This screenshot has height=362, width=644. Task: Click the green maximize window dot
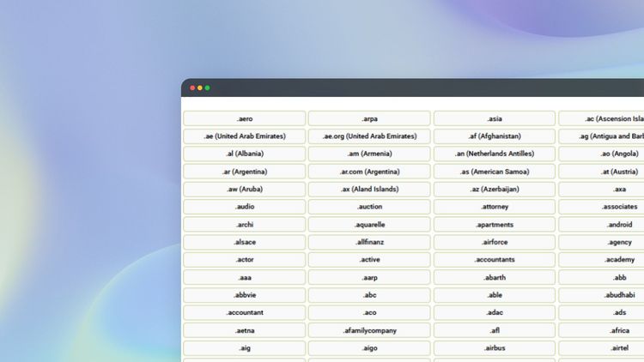pos(208,87)
